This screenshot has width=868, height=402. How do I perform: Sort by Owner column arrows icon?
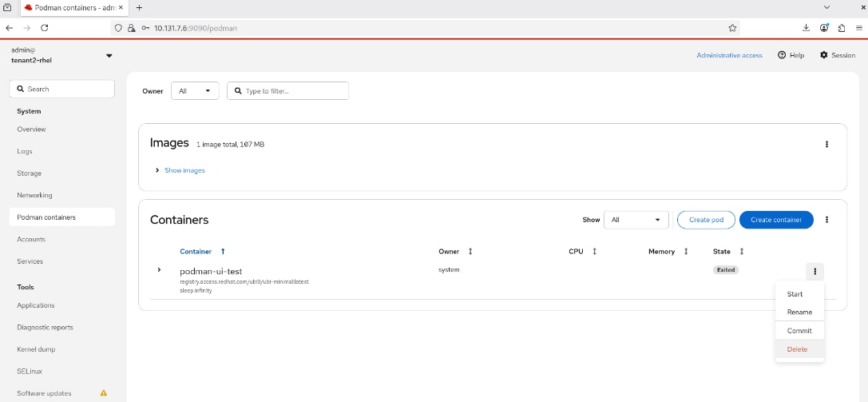click(x=470, y=252)
